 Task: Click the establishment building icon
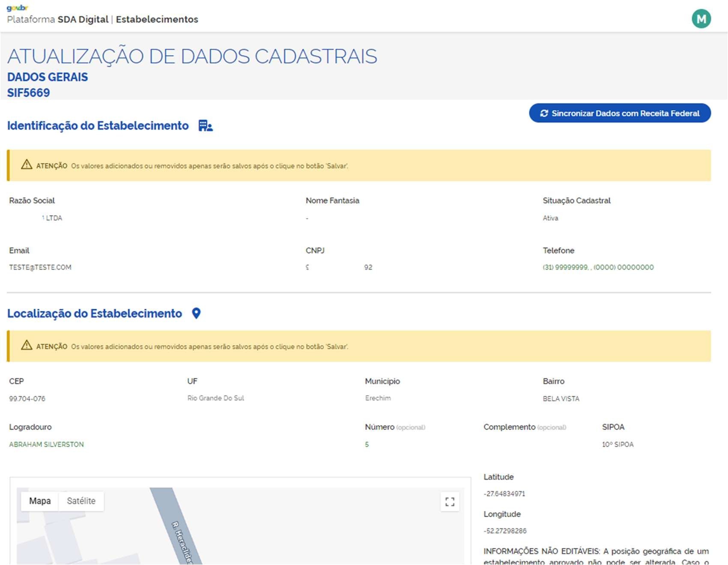pyautogui.click(x=205, y=126)
